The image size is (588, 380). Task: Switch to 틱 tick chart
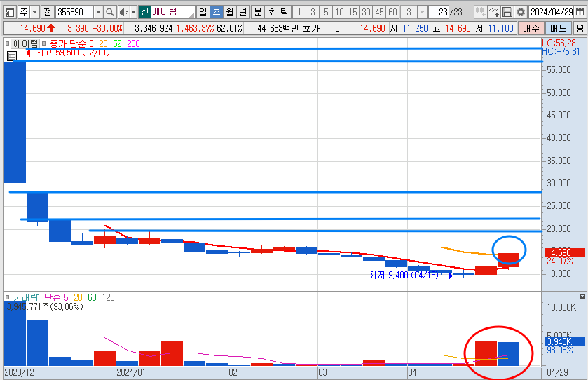[x=285, y=13]
